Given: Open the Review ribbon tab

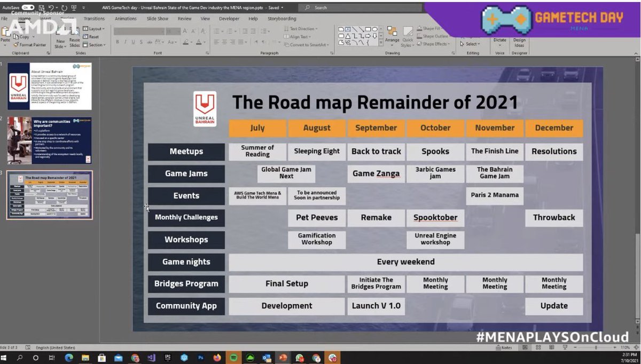Looking at the screenshot, I should [185, 18].
